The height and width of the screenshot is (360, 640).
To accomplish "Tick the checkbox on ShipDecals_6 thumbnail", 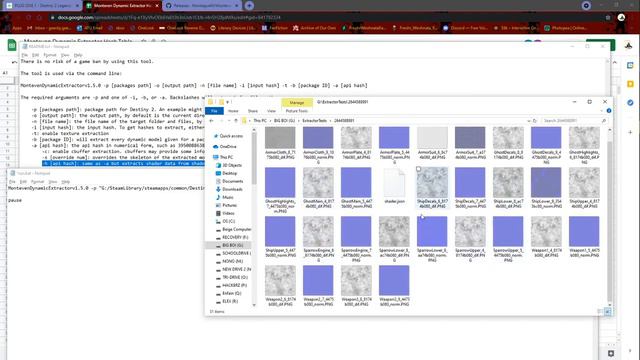I will 419,169.
